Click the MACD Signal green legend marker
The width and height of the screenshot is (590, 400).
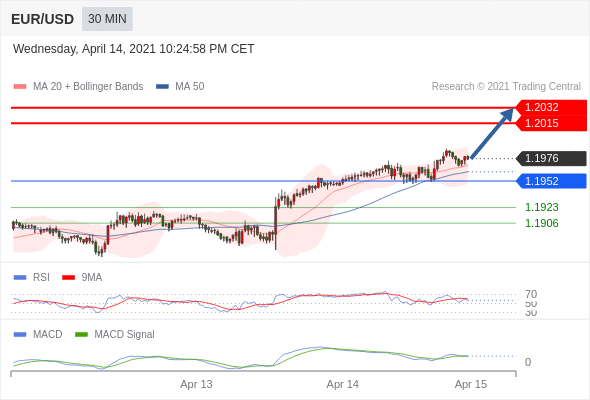(x=81, y=335)
